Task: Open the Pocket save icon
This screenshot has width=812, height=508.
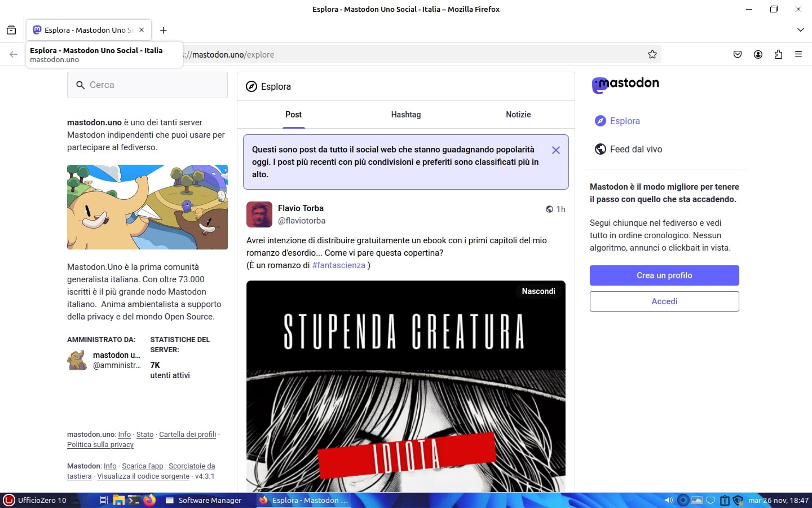Action: pyautogui.click(x=738, y=54)
